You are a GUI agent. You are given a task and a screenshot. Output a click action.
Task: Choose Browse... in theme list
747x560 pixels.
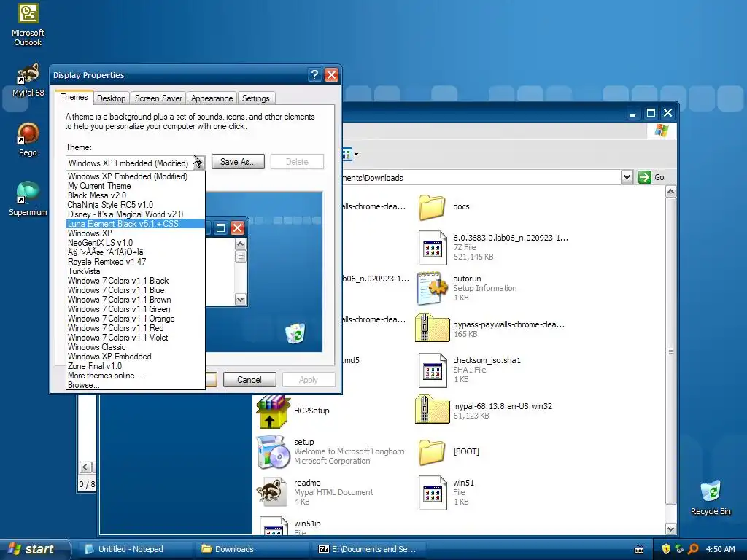(x=135, y=385)
